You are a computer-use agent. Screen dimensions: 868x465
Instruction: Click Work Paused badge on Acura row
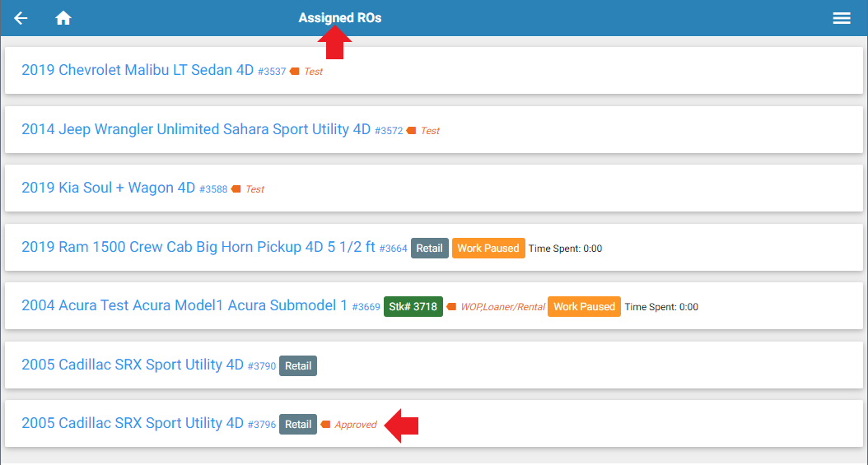[584, 307]
